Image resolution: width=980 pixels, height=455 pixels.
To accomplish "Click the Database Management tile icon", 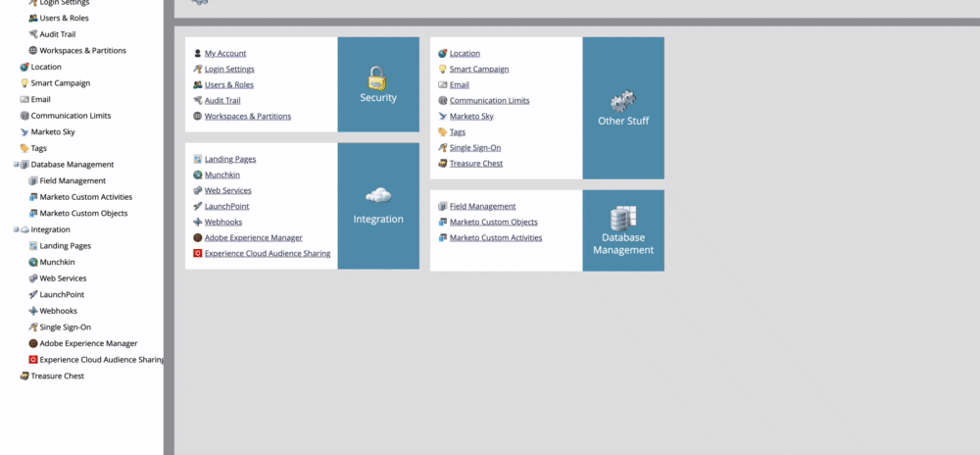I will 623,218.
